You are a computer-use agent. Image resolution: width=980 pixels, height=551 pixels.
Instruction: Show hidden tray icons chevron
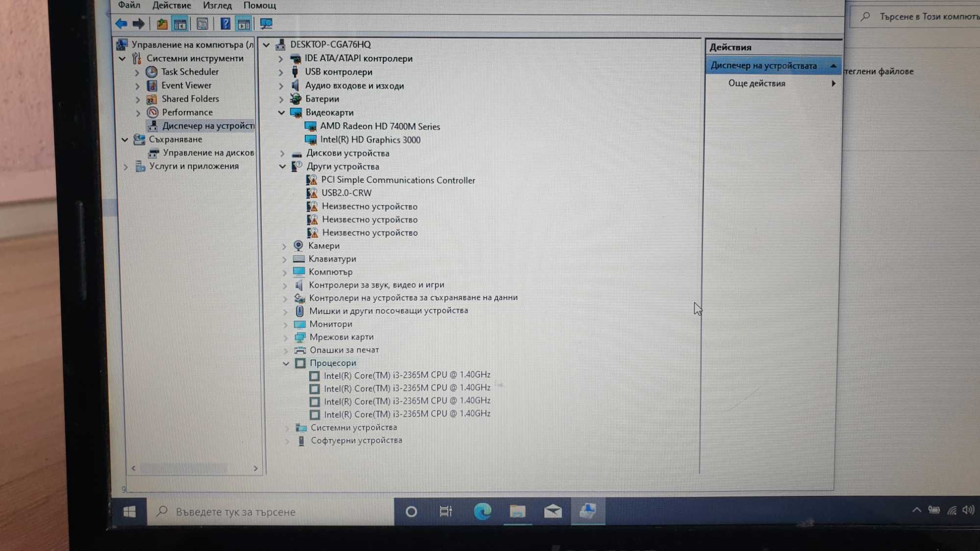click(x=916, y=510)
